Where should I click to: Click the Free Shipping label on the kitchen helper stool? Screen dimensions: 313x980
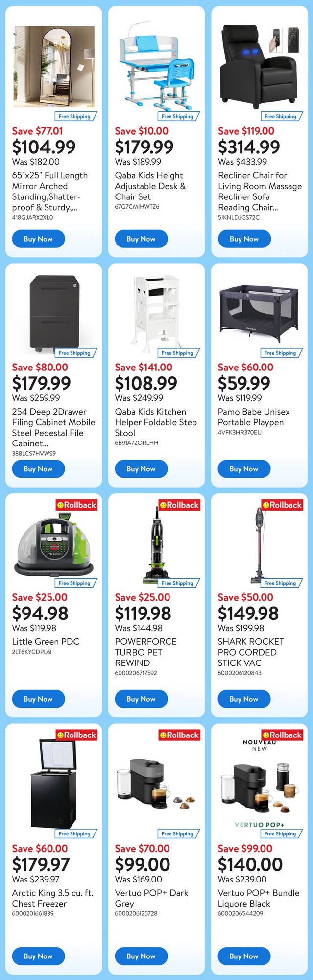click(178, 353)
